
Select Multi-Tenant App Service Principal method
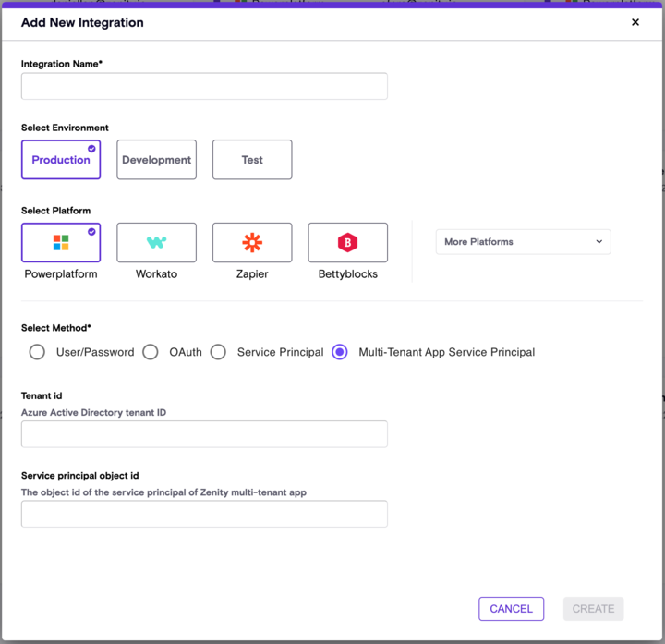tap(340, 352)
